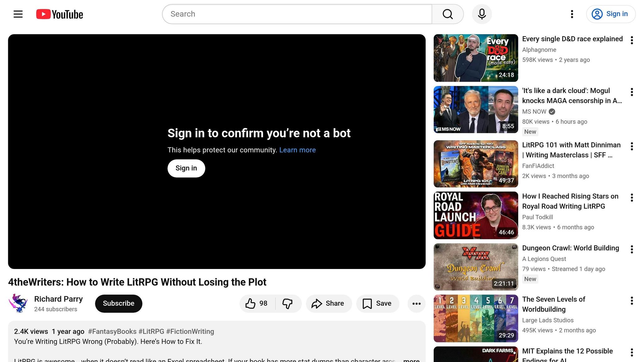The width and height of the screenshot is (644, 362).
Task: Open more actions ellipsis under video
Action: 416,304
